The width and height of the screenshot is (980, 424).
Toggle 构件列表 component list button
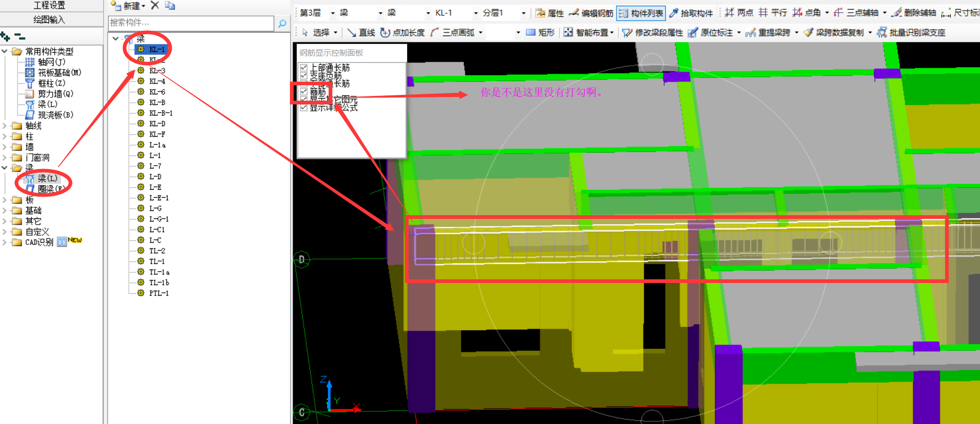(x=641, y=13)
